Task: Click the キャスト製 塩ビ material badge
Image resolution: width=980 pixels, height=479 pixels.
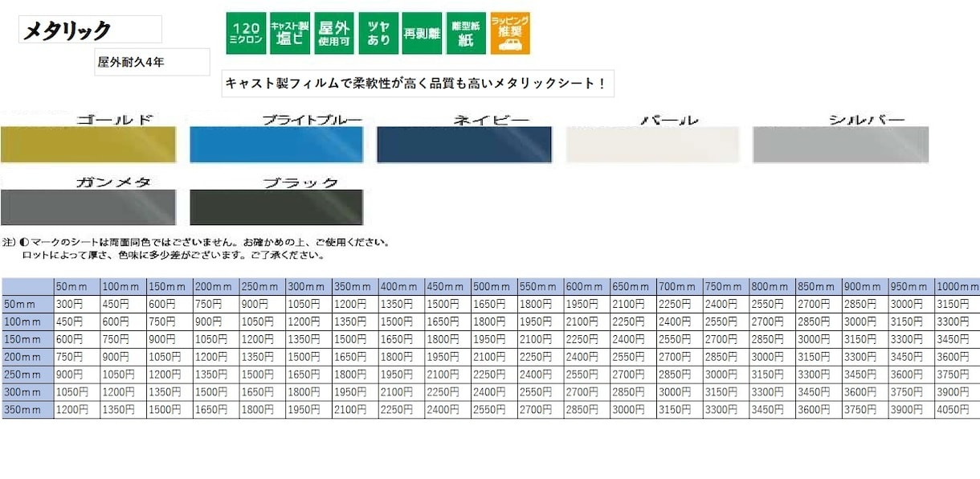Action: (x=289, y=33)
